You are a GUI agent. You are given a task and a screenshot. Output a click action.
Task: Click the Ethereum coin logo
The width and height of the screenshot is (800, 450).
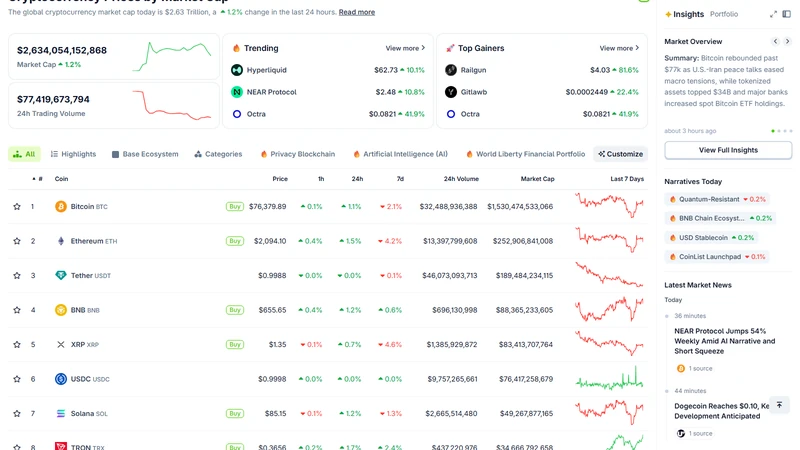point(61,241)
